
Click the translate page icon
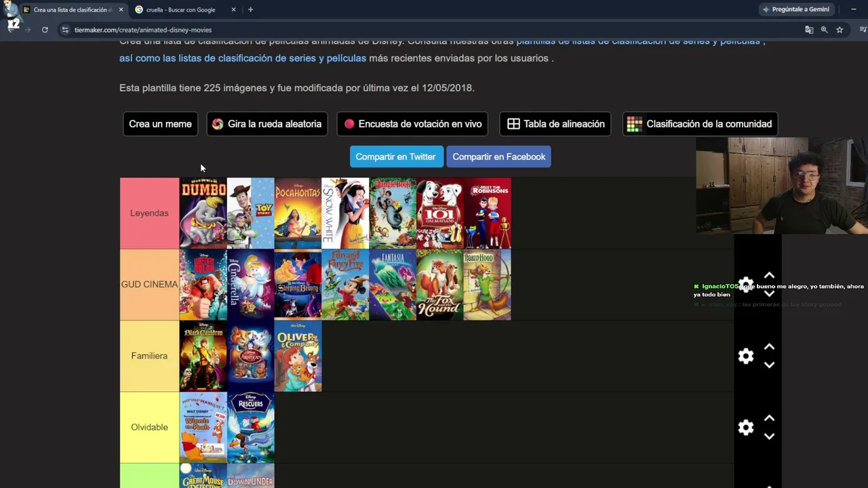809,30
